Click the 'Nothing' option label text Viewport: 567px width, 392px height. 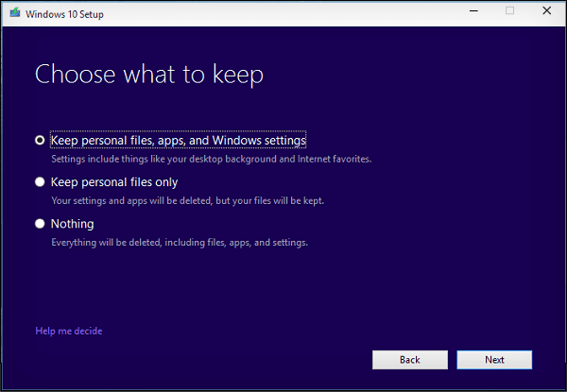[72, 224]
